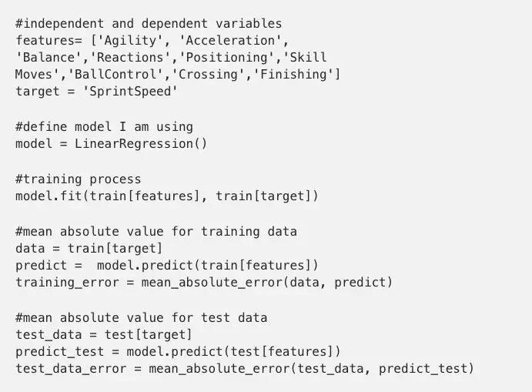Click the '#training process' comment line
The width and height of the screenshot is (532, 392).
pyautogui.click(x=79, y=179)
